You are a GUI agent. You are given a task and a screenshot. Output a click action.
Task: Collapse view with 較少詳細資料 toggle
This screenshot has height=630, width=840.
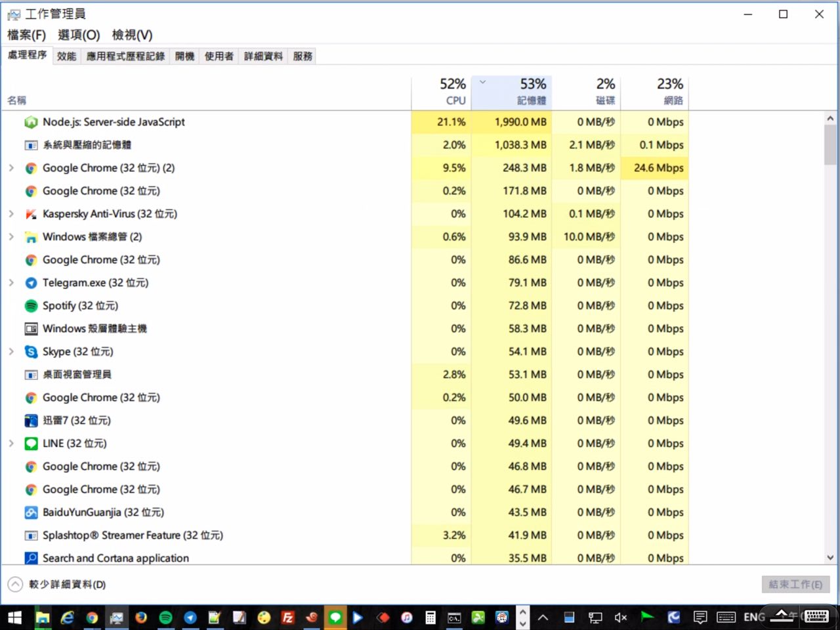(x=15, y=584)
